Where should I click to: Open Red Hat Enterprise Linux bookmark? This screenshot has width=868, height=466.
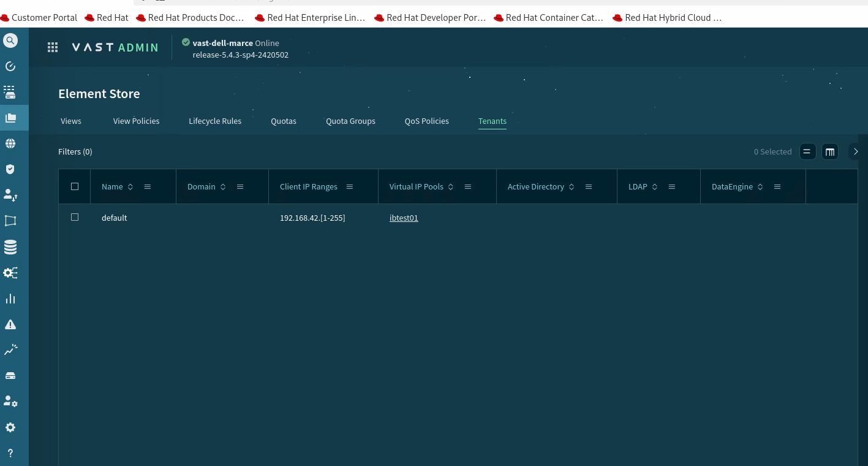click(x=311, y=18)
